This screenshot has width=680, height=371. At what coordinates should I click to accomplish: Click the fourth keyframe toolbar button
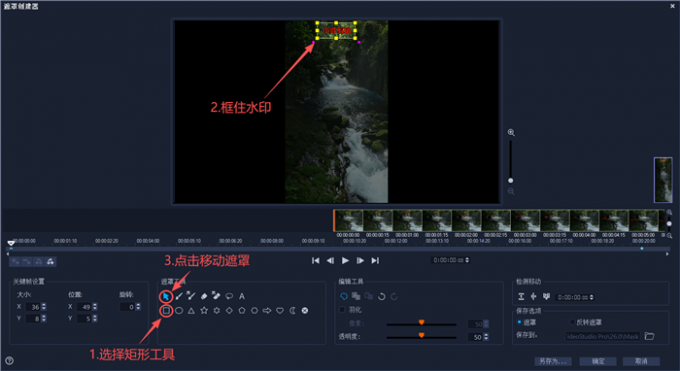coord(50,262)
